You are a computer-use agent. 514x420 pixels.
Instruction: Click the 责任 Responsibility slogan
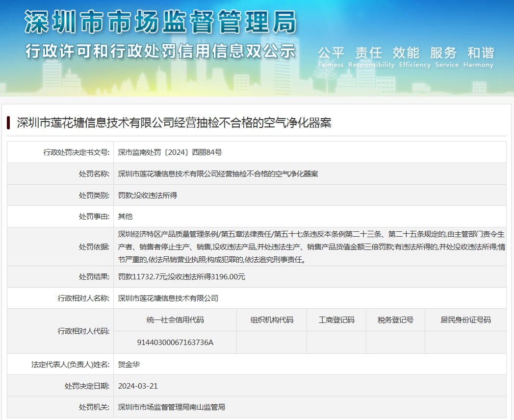pyautogui.click(x=371, y=57)
